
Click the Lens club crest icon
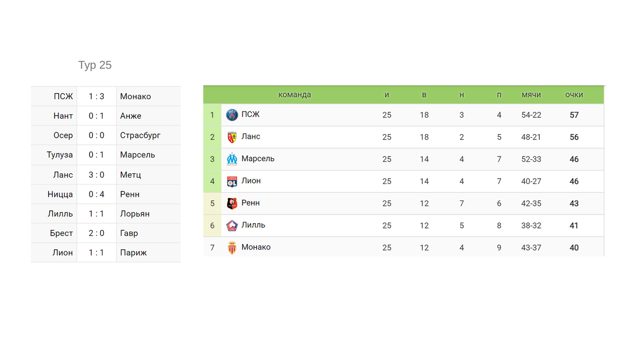[232, 137]
